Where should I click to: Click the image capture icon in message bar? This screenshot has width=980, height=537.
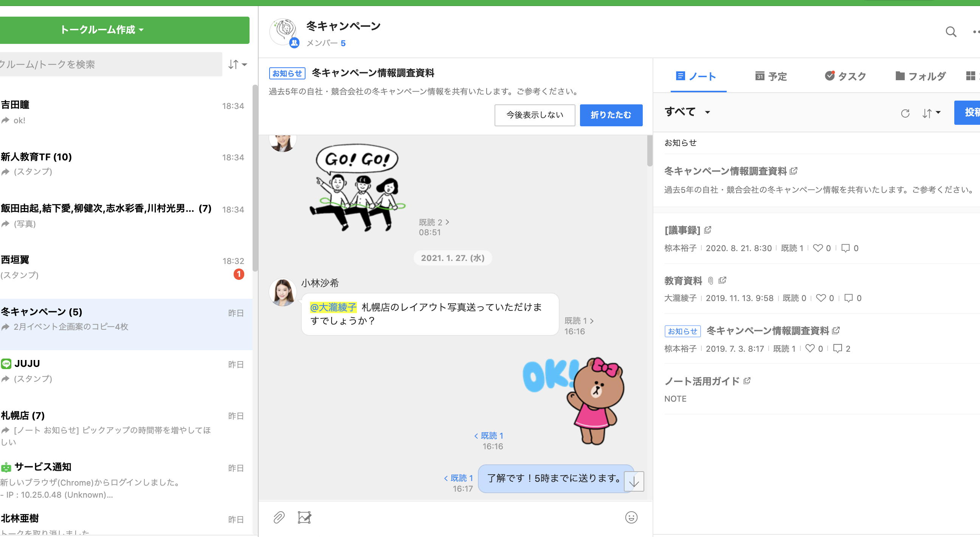point(304,517)
